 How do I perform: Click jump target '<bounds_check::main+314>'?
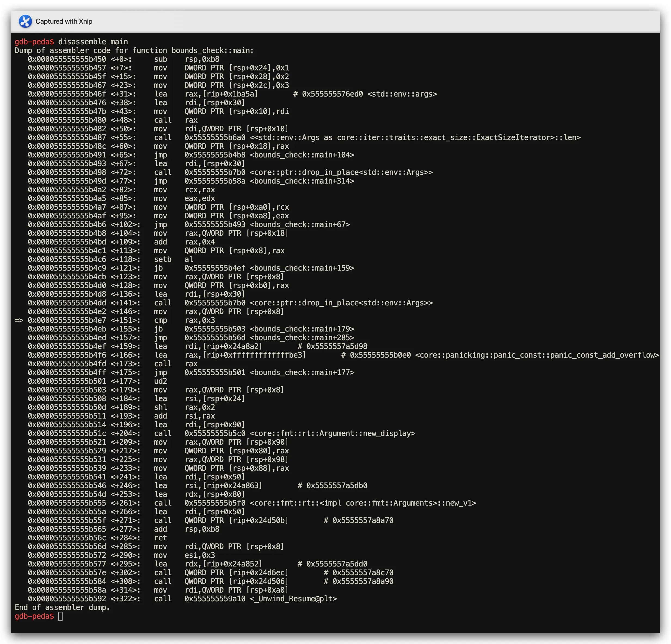point(302,181)
